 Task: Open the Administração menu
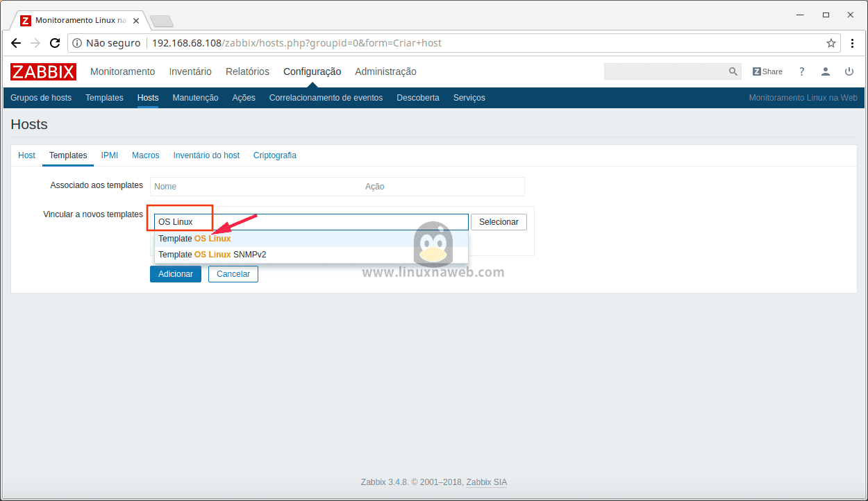(385, 71)
